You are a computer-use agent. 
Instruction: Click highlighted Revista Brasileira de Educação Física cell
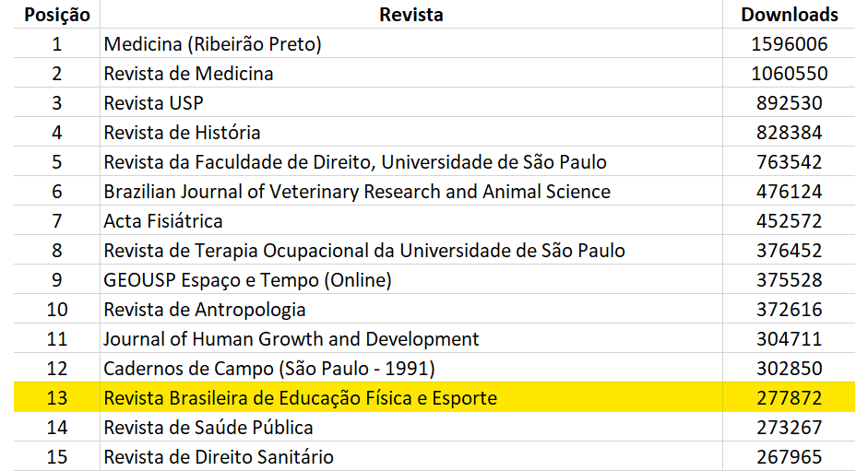point(411,397)
